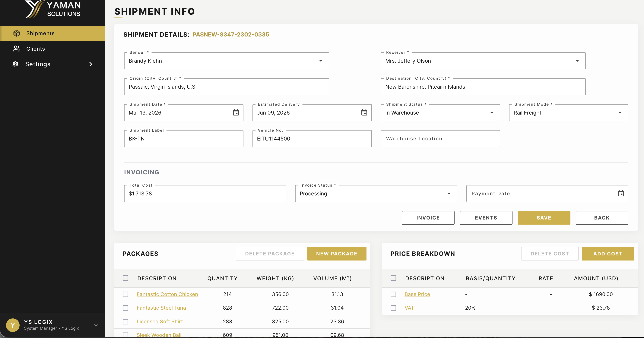
Task: Click the QUANTITY column header
Action: click(223, 278)
